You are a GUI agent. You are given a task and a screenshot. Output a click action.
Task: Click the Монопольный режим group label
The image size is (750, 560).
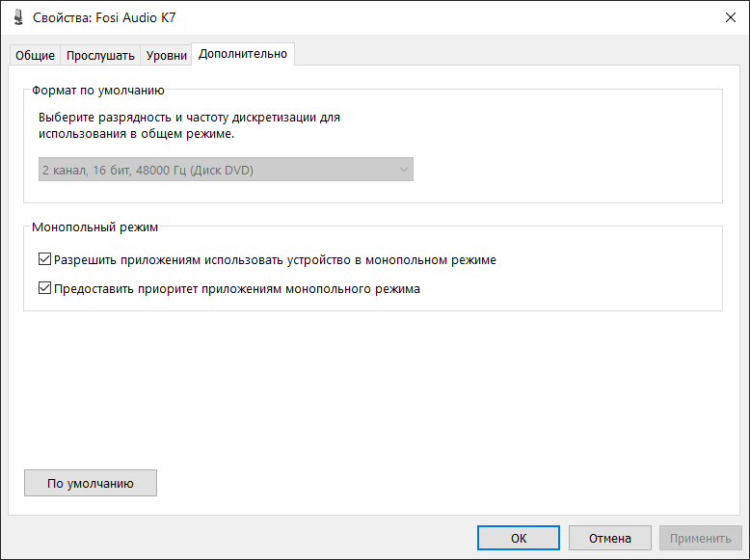pyautogui.click(x=94, y=227)
